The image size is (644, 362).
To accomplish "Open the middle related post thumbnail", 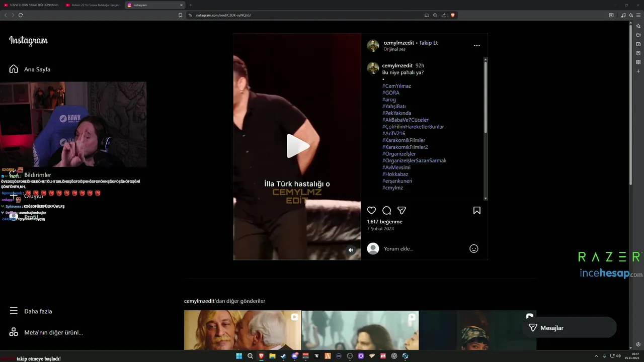I will 360,330.
